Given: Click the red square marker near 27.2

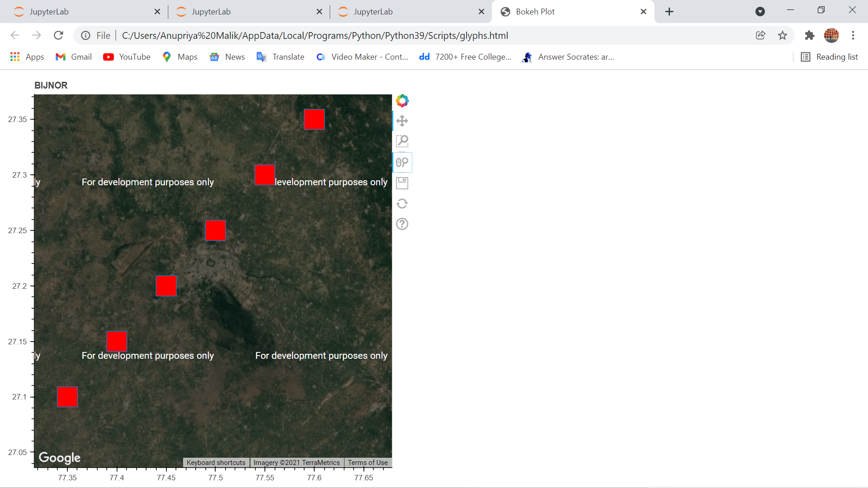Looking at the screenshot, I should tap(166, 286).
